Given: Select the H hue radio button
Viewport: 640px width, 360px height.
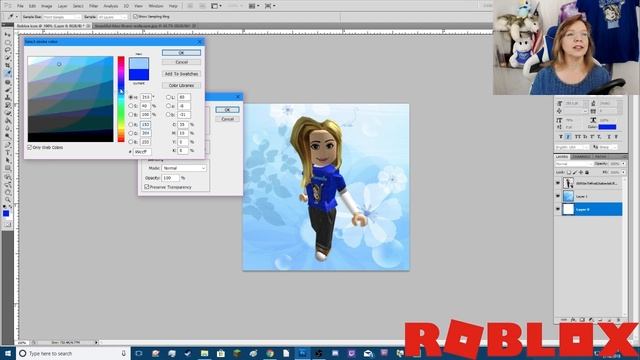Looking at the screenshot, I should (x=131, y=97).
